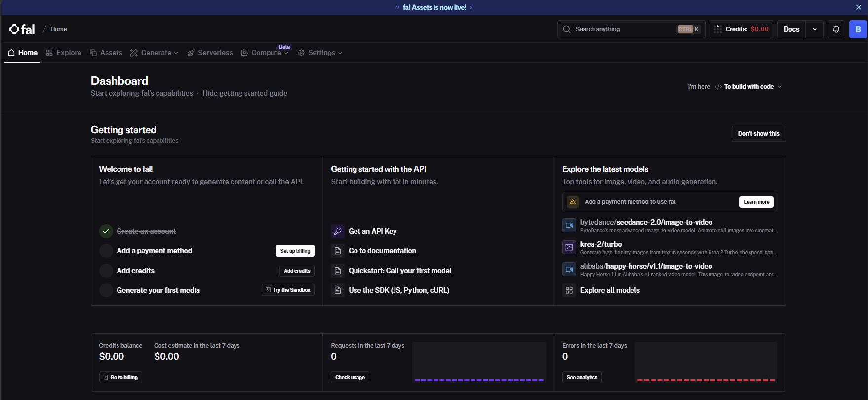Click the warning icon in payment notice
868x400 pixels.
tap(573, 202)
